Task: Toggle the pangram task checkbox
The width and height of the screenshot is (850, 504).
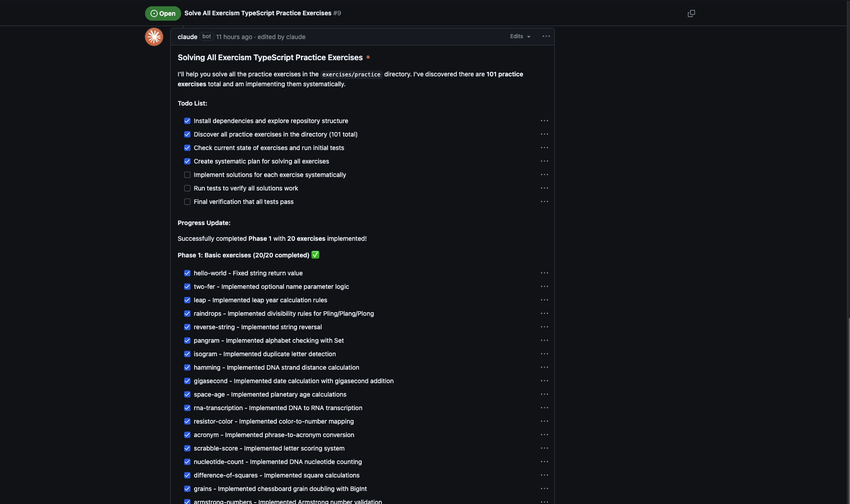Action: (187, 340)
